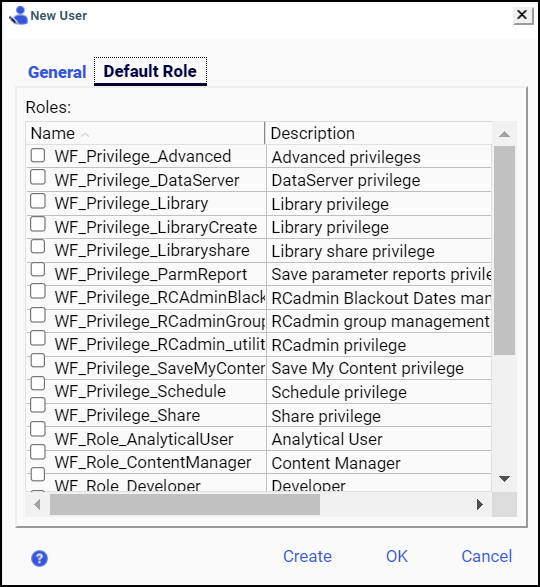Viewport: 540px width, 587px height.
Task: Click the 'Schedule privilege' description cell
Action: pos(339,392)
